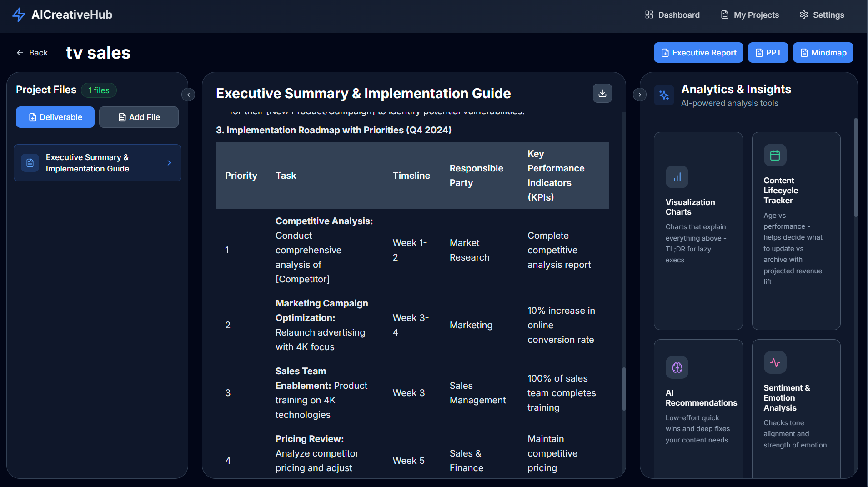Click the Mindmap button's document icon

[804, 53]
